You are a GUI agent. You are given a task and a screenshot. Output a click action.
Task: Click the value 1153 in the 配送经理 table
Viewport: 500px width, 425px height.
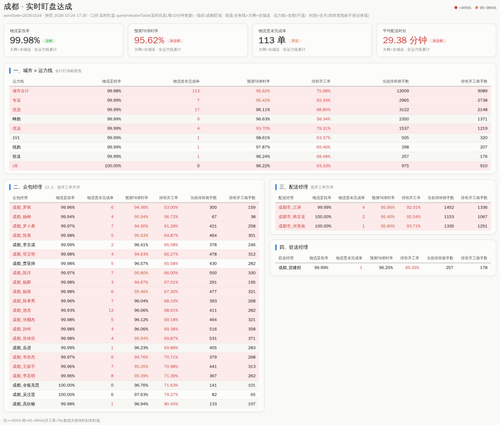pyautogui.click(x=449, y=216)
